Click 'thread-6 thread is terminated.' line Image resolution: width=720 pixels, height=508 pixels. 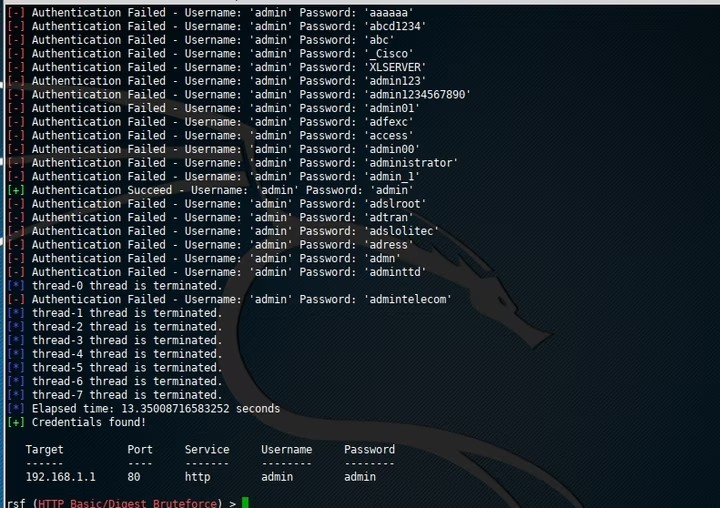click(x=127, y=381)
